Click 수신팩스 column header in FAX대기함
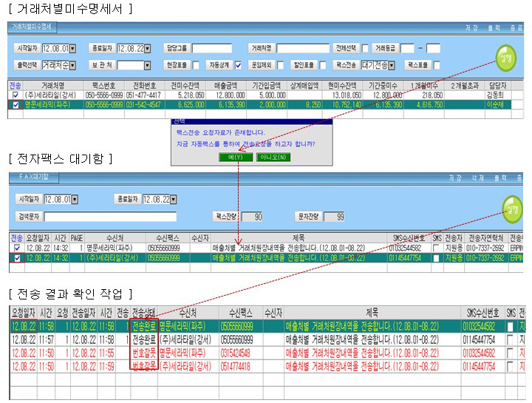532x403 pixels. [x=168, y=238]
